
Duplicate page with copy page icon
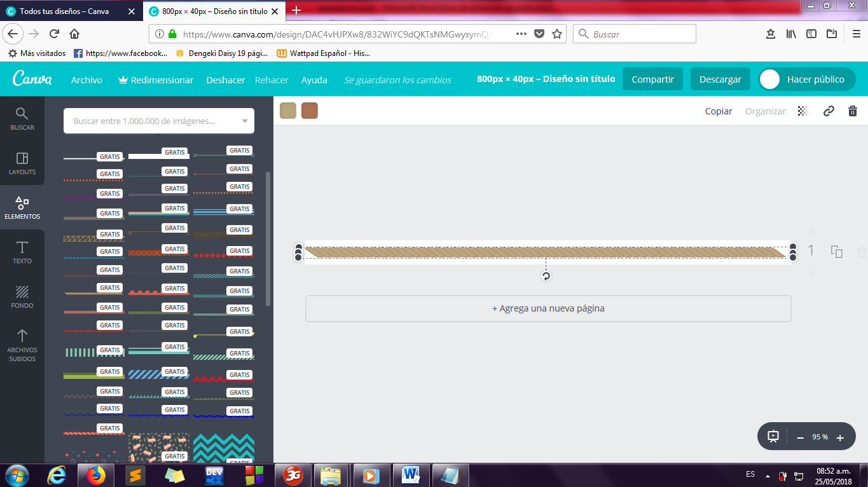click(x=837, y=252)
